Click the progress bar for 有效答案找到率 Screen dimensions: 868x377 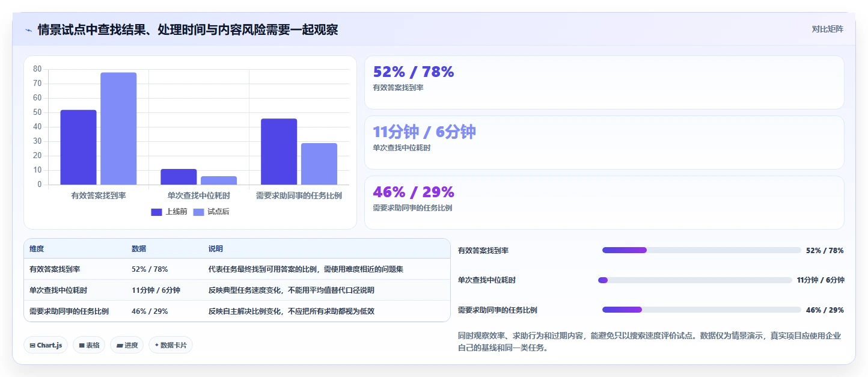point(701,250)
